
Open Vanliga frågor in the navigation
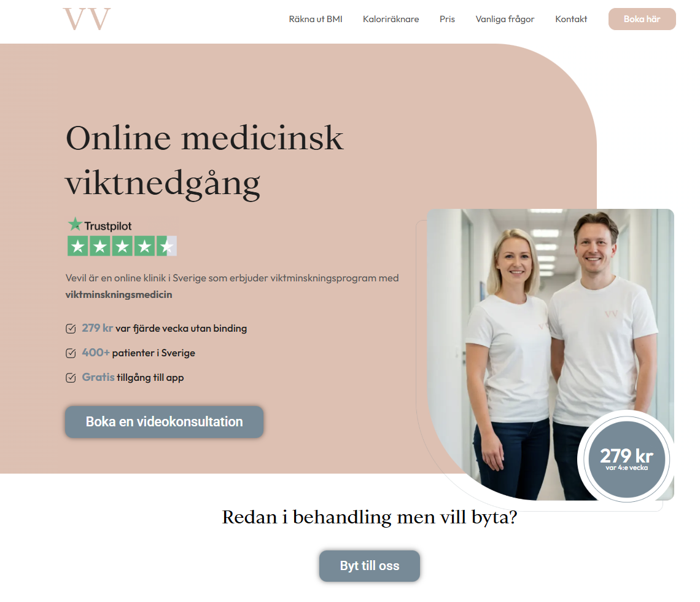coord(505,19)
